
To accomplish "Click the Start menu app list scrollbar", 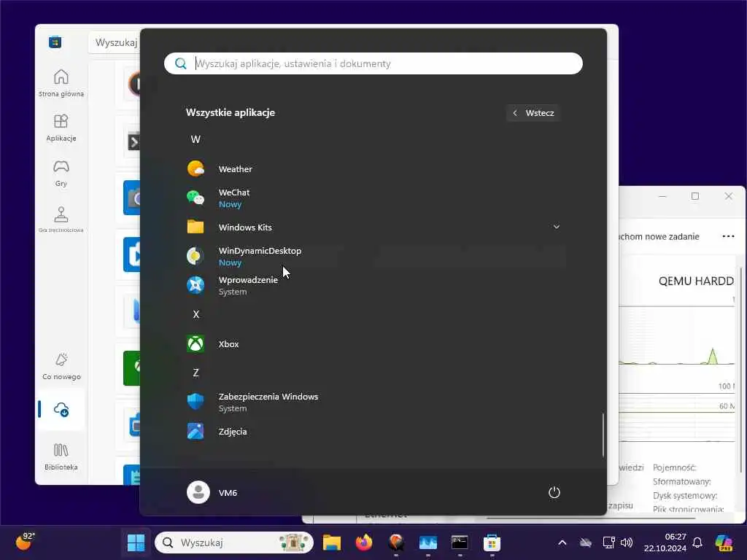I will (603, 435).
